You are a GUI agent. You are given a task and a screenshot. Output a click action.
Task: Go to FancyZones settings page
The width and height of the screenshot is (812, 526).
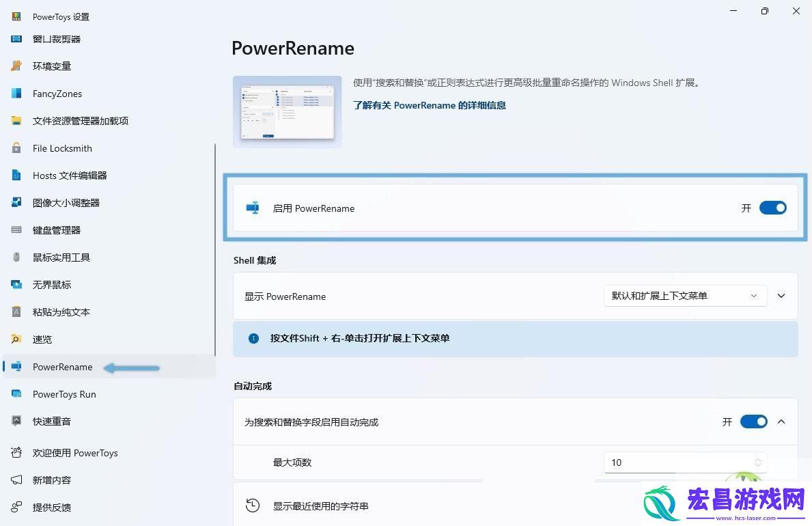pos(57,94)
